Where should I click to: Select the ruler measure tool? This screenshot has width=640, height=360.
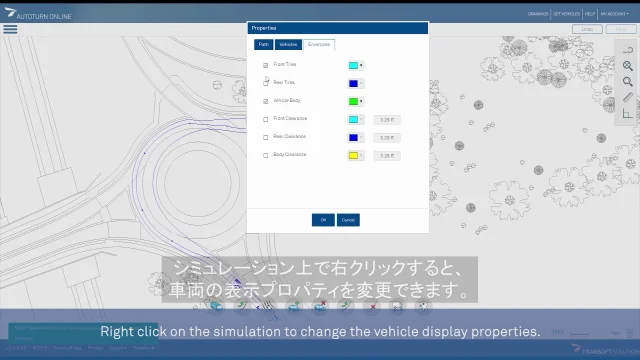click(627, 97)
